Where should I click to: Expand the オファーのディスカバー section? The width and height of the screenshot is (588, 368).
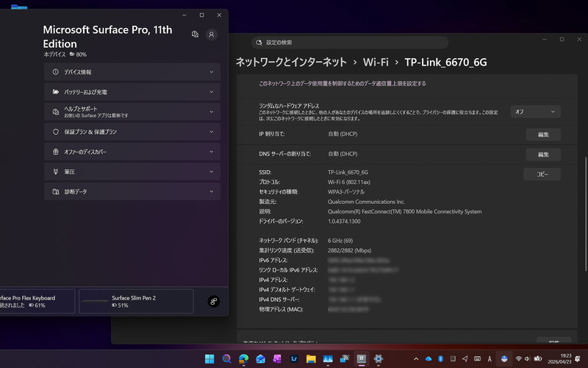pyautogui.click(x=132, y=152)
